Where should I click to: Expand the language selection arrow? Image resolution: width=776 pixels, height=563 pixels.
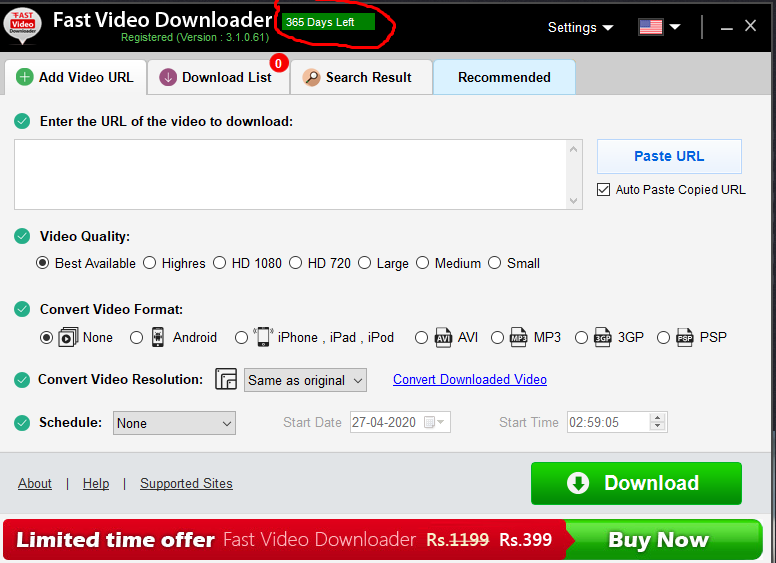tap(675, 27)
